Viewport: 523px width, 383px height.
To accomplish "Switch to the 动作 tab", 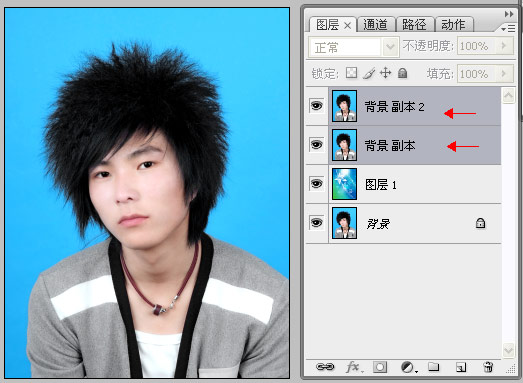I will pyautogui.click(x=453, y=25).
